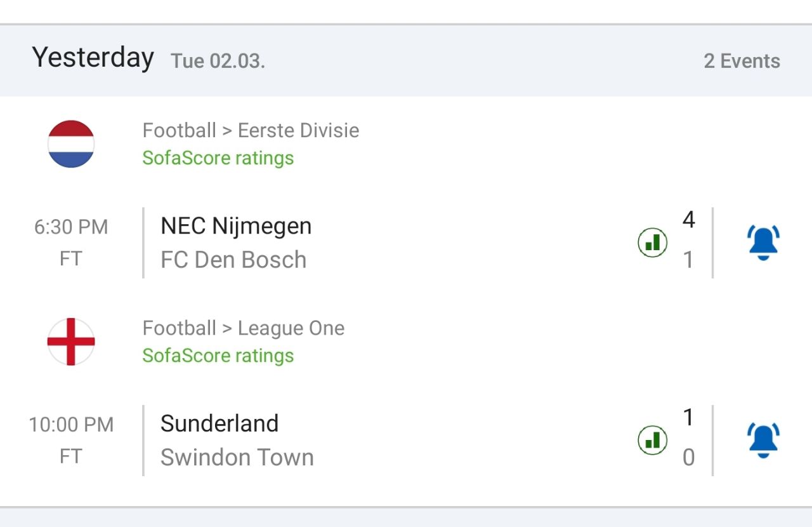
Task: Click the Netherlands flag icon
Action: [x=71, y=144]
